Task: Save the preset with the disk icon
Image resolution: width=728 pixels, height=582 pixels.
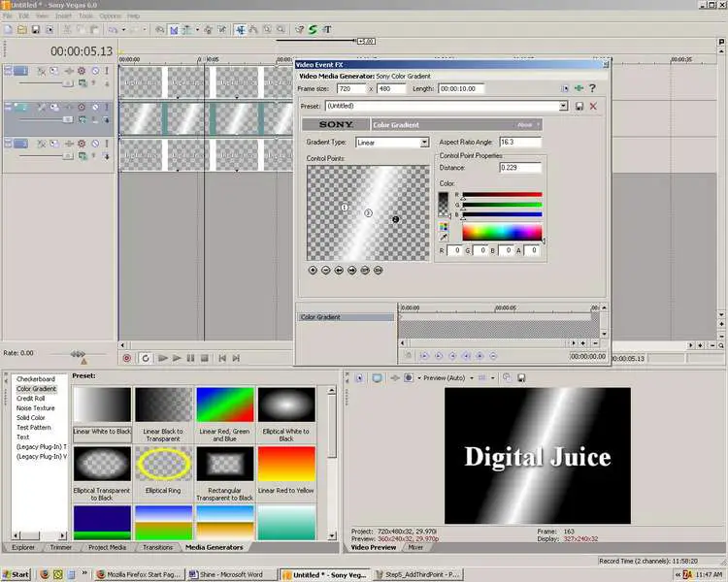Action: pyautogui.click(x=579, y=107)
